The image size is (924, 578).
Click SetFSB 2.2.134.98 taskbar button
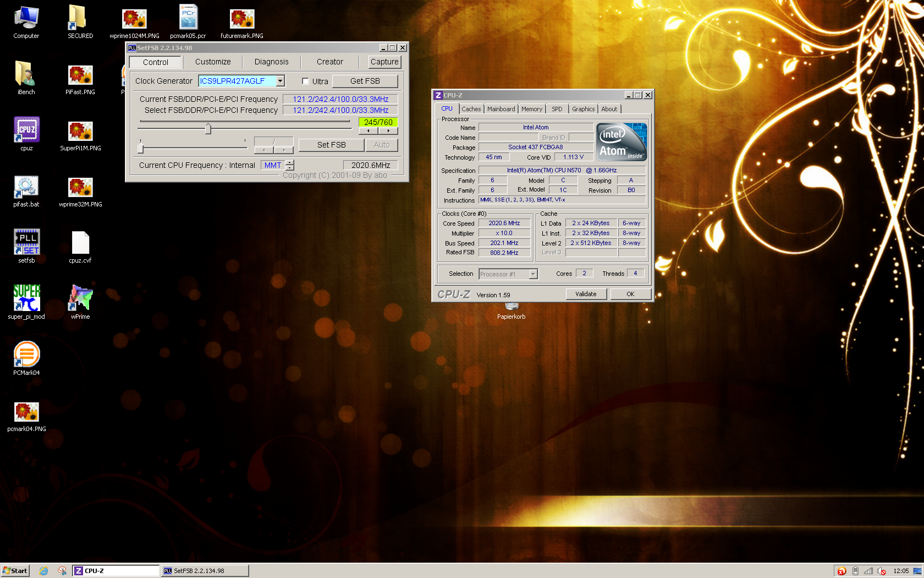[205, 571]
